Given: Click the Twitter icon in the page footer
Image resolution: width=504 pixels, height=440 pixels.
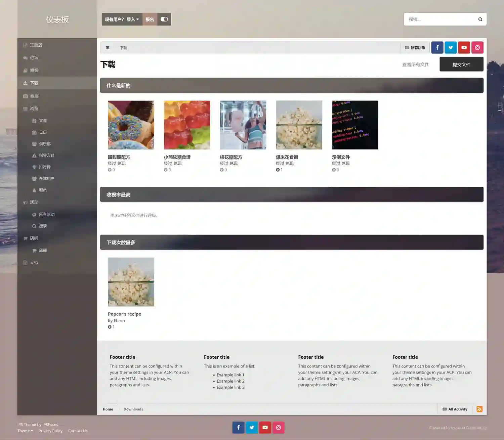Looking at the screenshot, I should tap(252, 427).
